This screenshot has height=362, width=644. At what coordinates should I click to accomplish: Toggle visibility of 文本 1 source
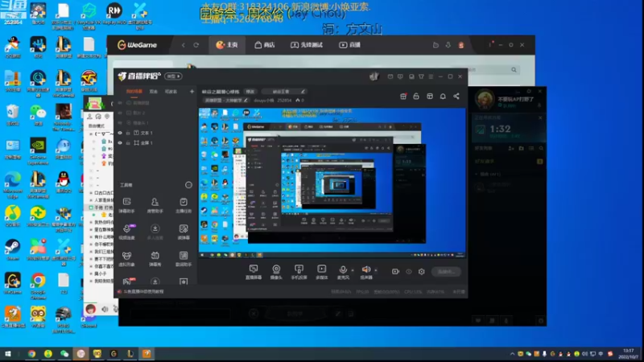click(120, 133)
